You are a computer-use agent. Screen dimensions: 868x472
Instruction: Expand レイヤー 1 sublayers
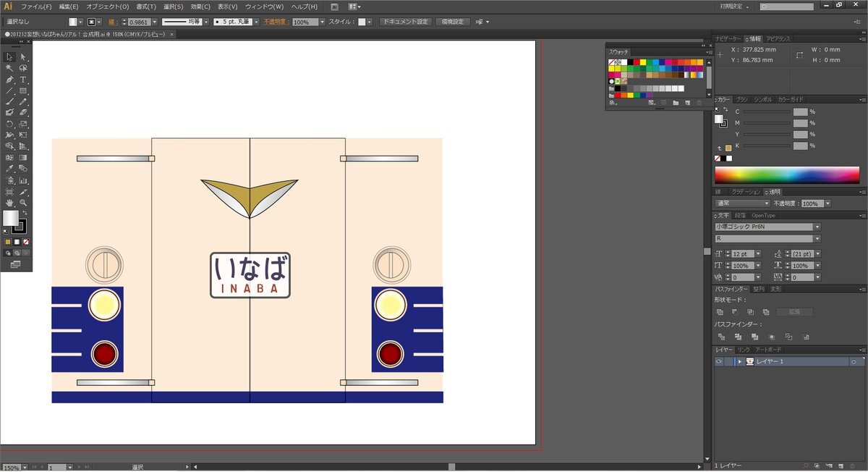740,361
